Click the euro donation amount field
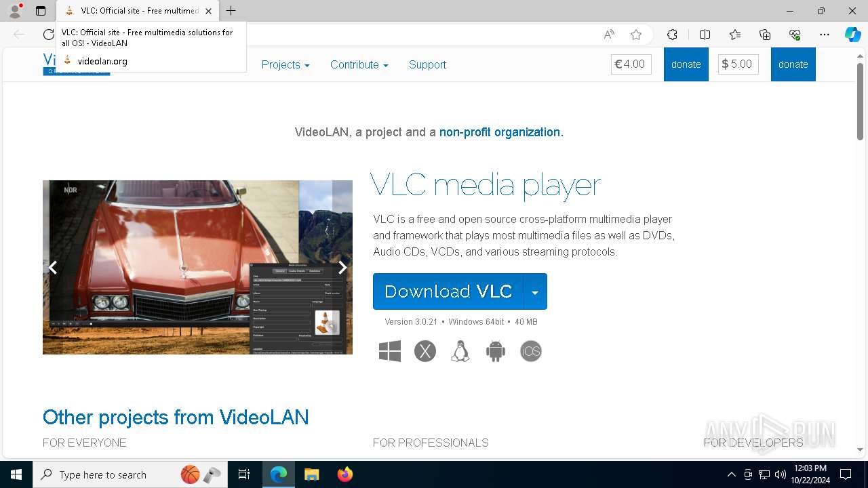The width and height of the screenshot is (868, 488). coord(631,64)
